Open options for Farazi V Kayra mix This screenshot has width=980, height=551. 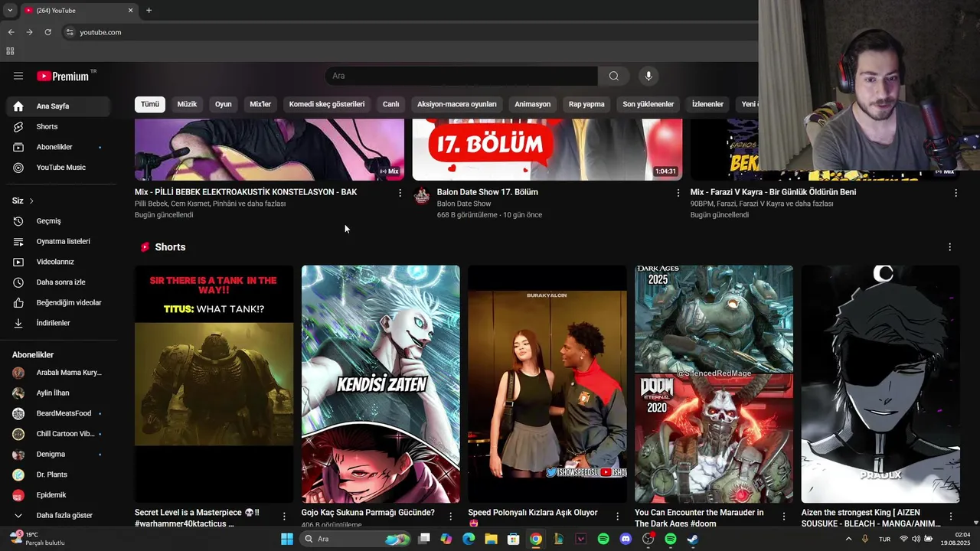click(x=955, y=193)
